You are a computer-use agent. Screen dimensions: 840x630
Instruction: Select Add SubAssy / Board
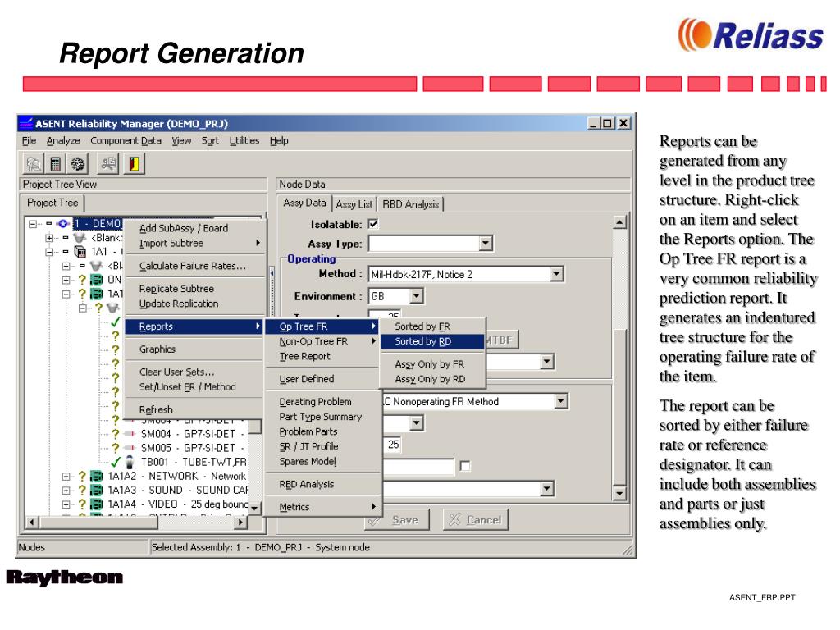tap(195, 228)
